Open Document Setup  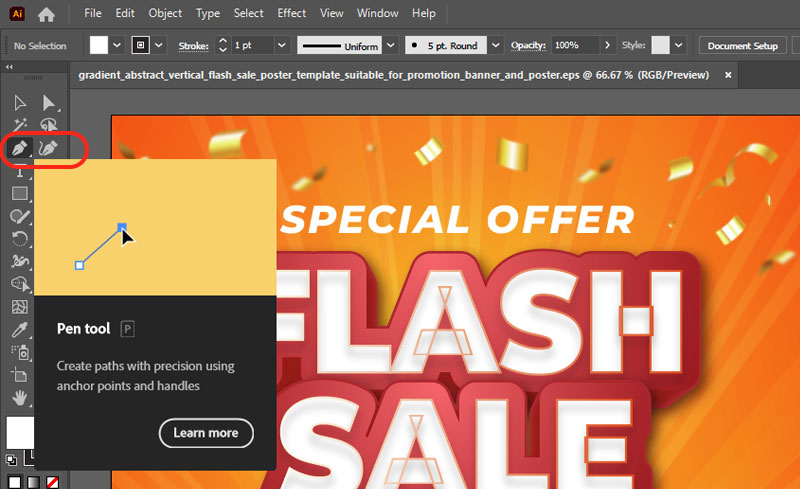point(742,45)
